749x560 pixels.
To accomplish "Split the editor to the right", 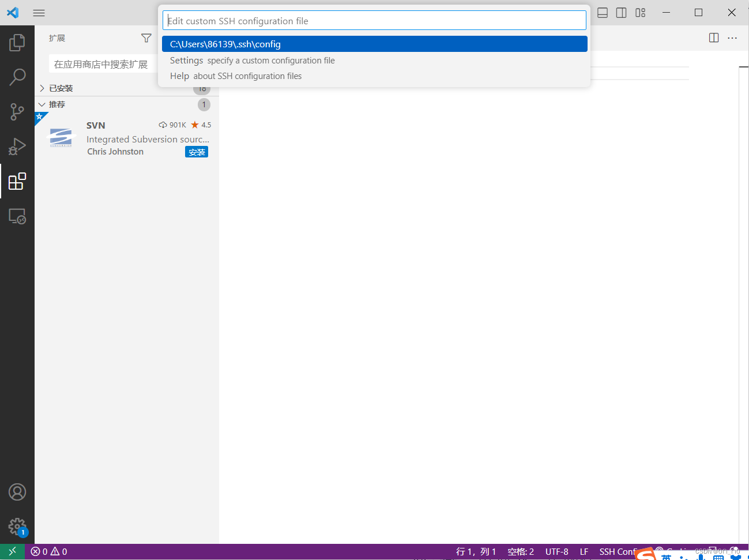I will tap(714, 38).
